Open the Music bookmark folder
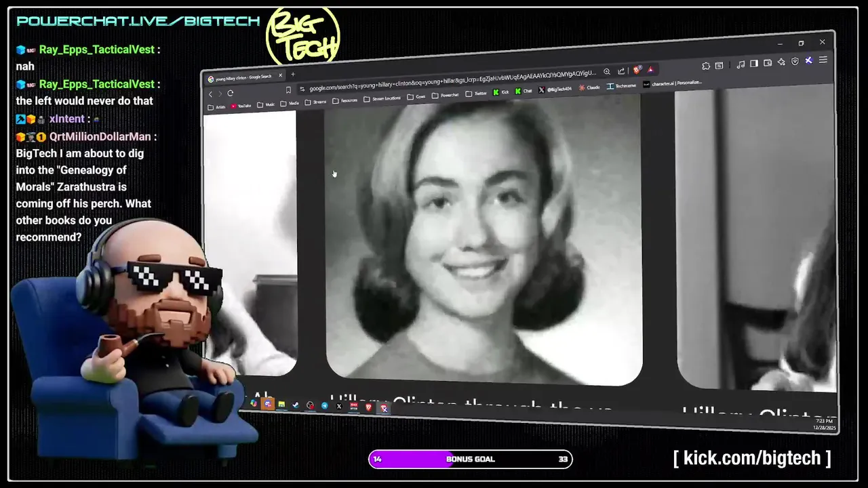Screen dimensions: 868x488 click(x=266, y=105)
